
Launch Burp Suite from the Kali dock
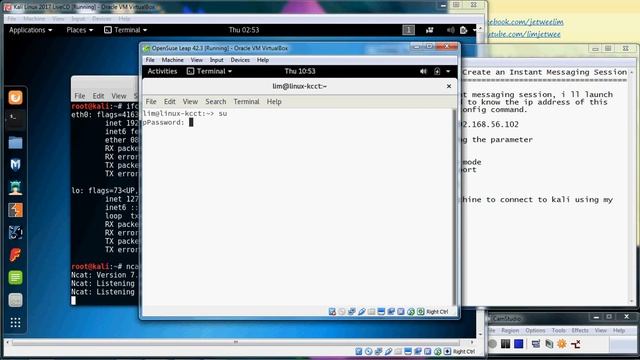tap(16, 210)
